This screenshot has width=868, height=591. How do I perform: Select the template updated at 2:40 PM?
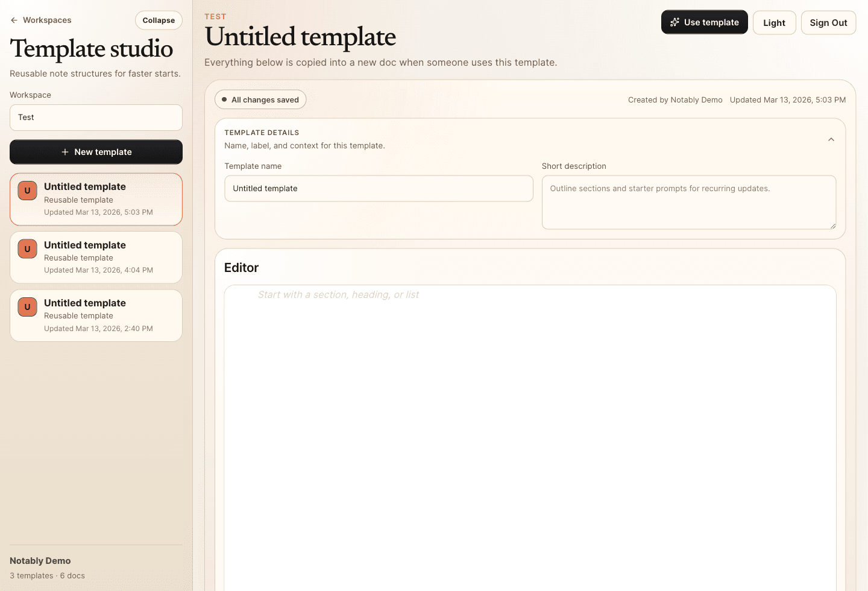click(x=96, y=315)
